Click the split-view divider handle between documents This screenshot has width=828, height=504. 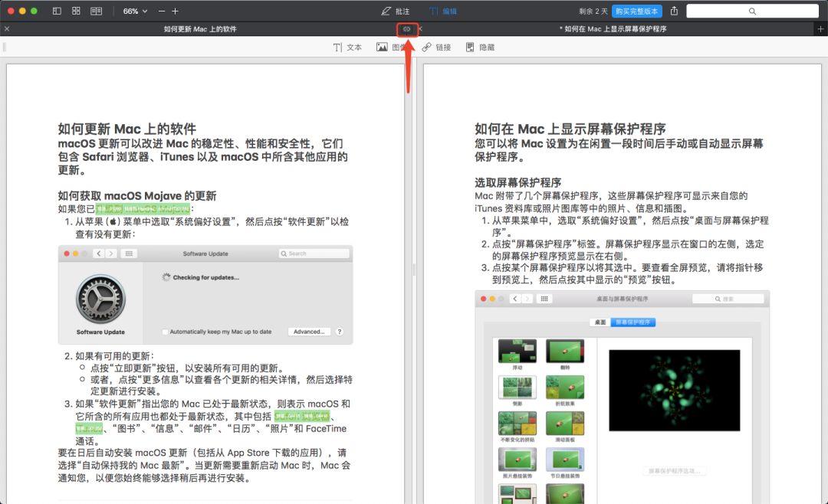pos(414,270)
